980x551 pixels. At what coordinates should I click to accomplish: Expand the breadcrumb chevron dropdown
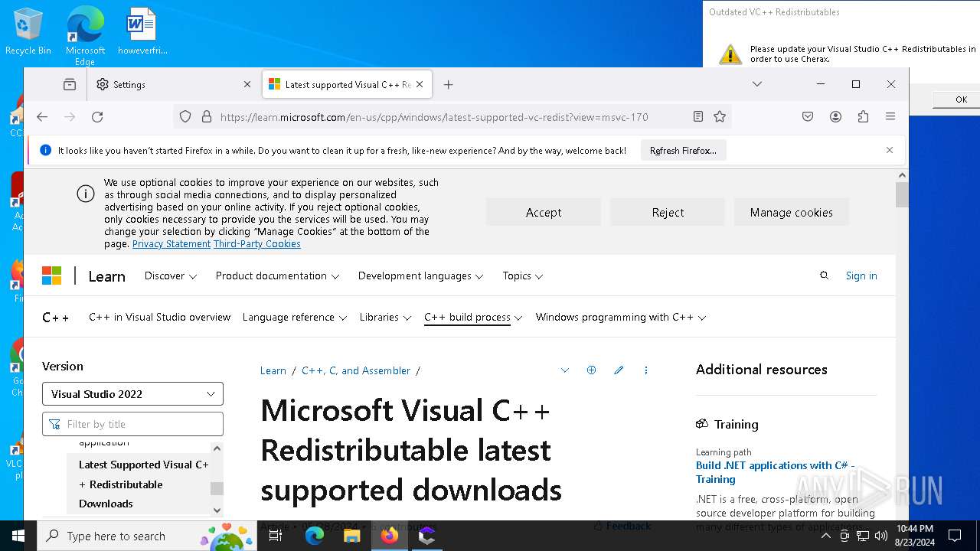click(565, 370)
